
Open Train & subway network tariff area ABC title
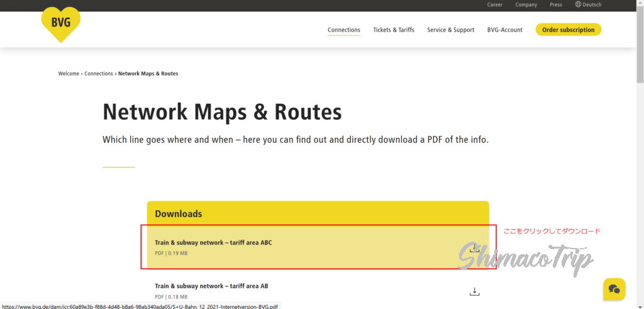213,242
